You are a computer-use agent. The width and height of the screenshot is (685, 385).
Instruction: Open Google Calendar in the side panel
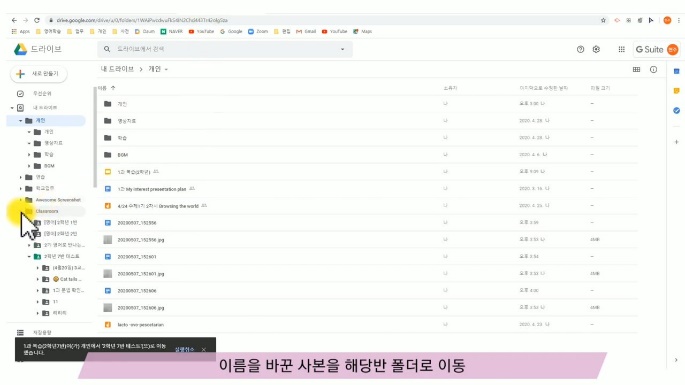(676, 71)
